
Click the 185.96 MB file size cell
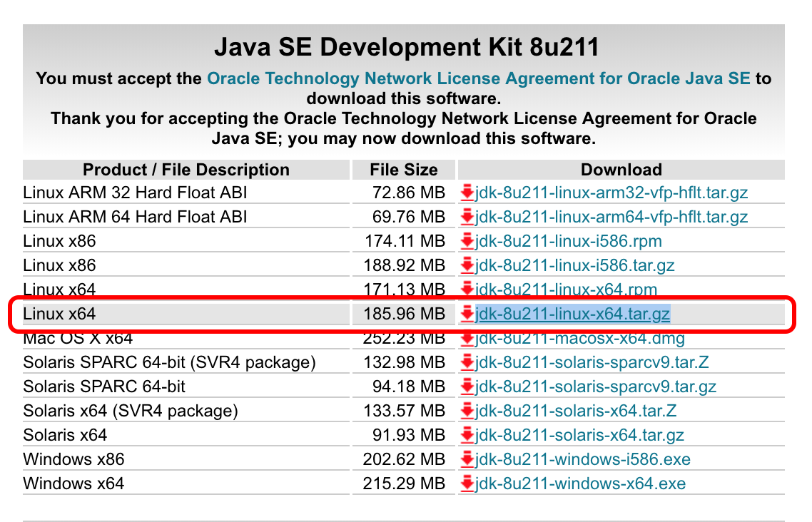(x=405, y=314)
